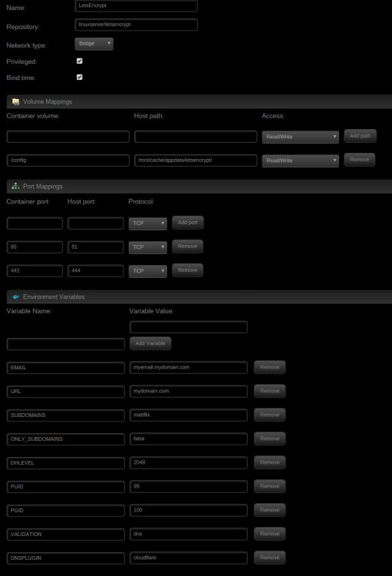Click the Name field containing LetsEncrypt
Viewport: 392px width, 576px height.
137,6
